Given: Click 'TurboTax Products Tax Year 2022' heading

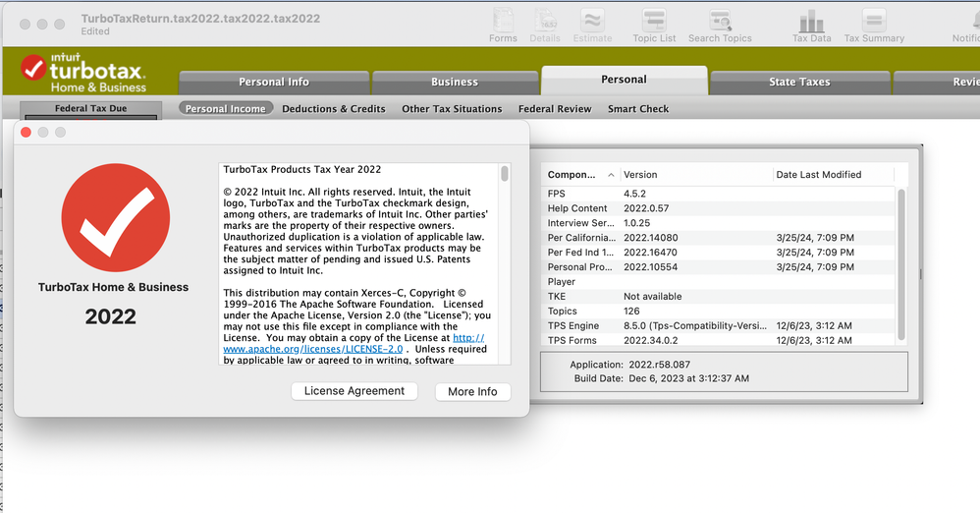Looking at the screenshot, I should (301, 170).
